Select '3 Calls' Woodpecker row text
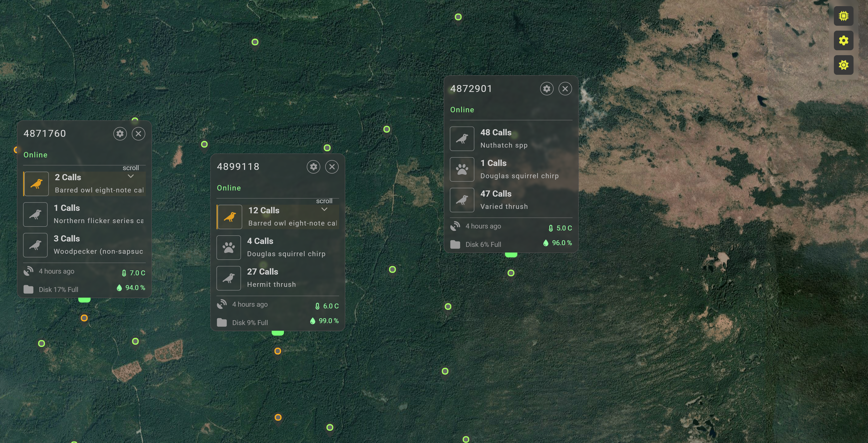The width and height of the screenshot is (868, 443). tap(67, 238)
